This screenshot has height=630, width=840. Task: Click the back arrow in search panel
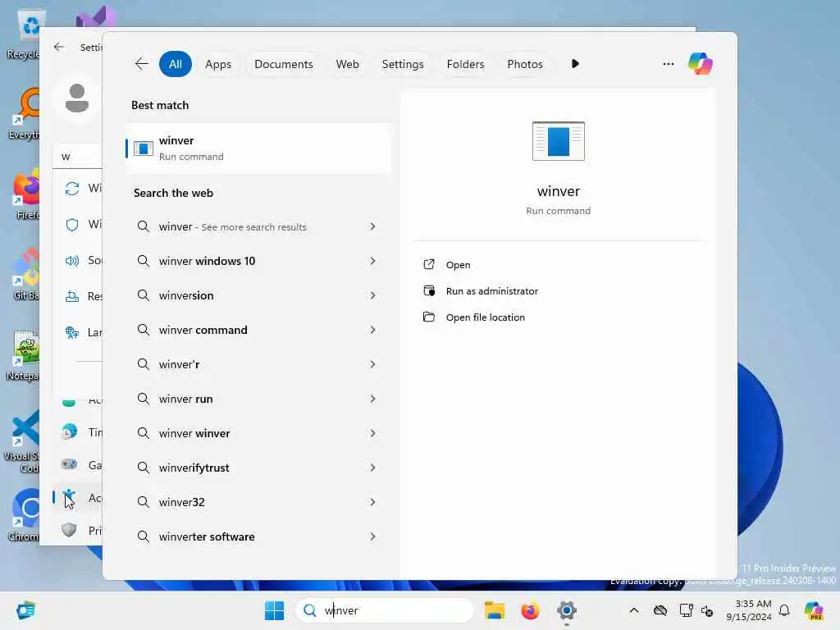pos(141,64)
